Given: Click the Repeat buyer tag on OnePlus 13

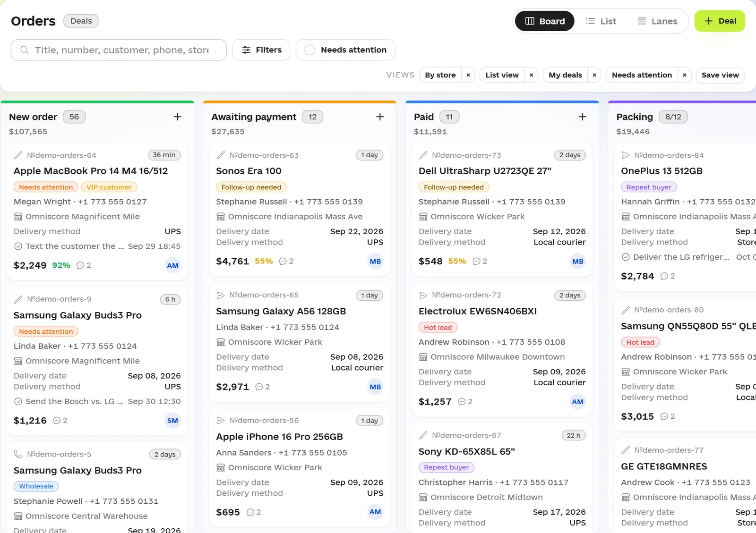Looking at the screenshot, I should click(x=649, y=187).
